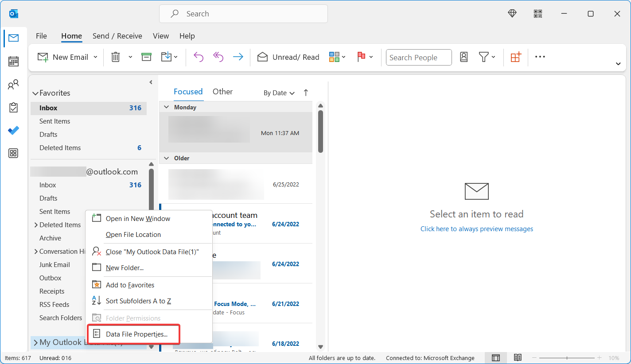Click New Email button
The image size is (631, 364).
[x=62, y=57]
